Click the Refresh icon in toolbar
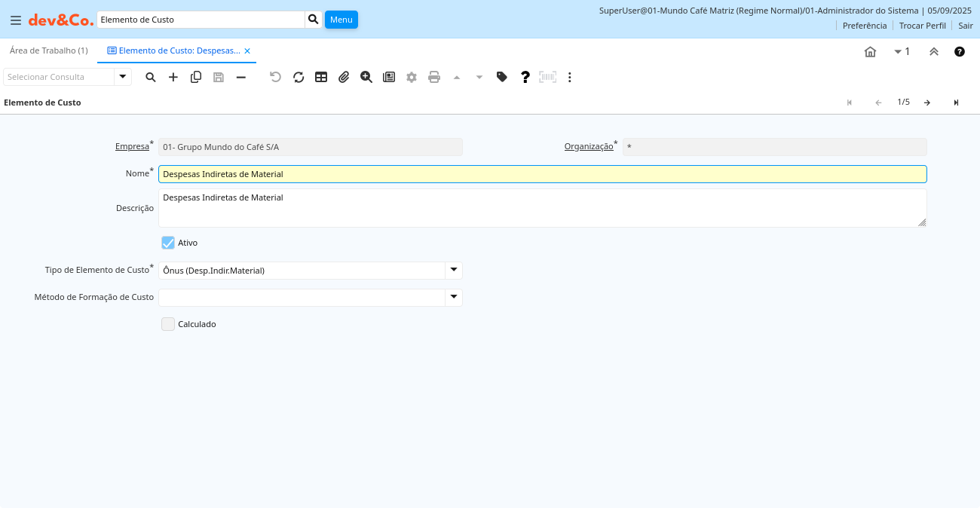 coord(299,77)
